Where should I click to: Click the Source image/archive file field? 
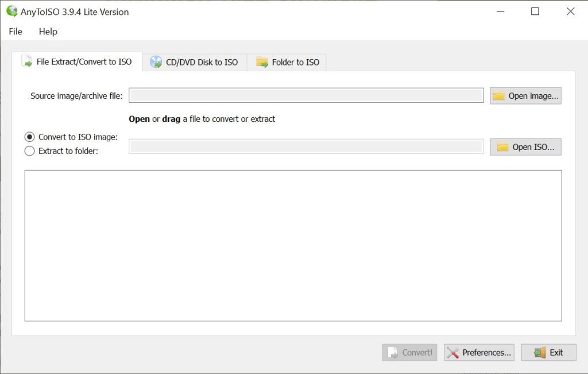306,95
